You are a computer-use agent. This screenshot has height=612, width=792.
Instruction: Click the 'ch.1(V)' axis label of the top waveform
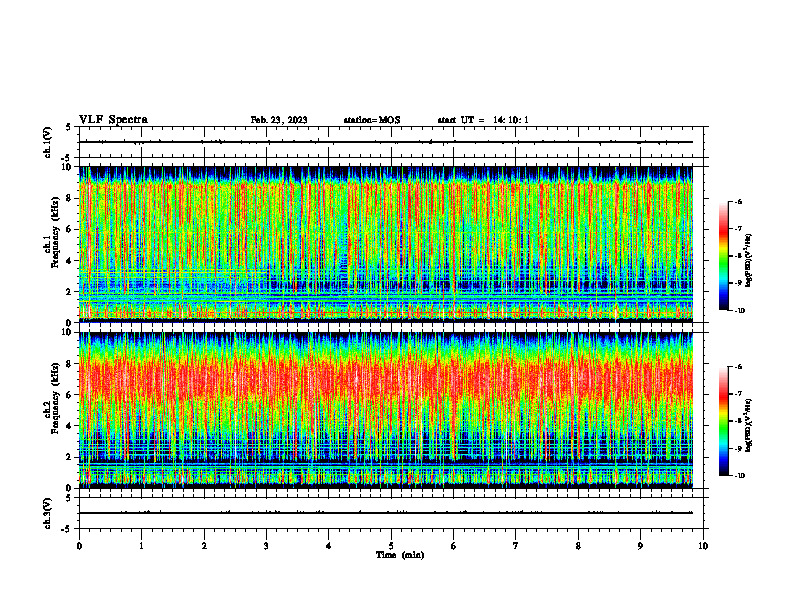point(47,142)
